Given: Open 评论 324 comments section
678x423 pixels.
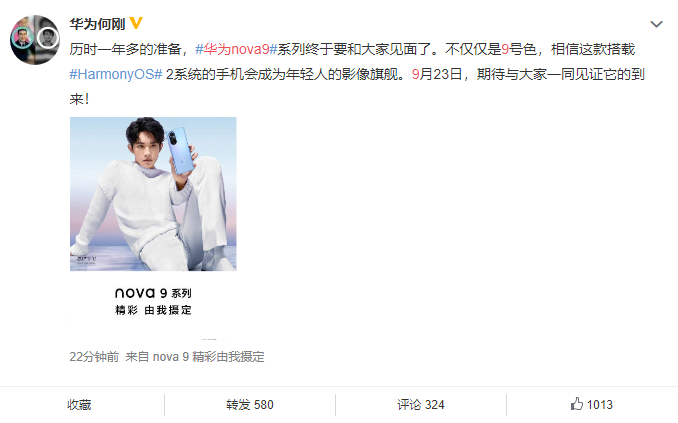Looking at the screenshot, I should pos(421,405).
